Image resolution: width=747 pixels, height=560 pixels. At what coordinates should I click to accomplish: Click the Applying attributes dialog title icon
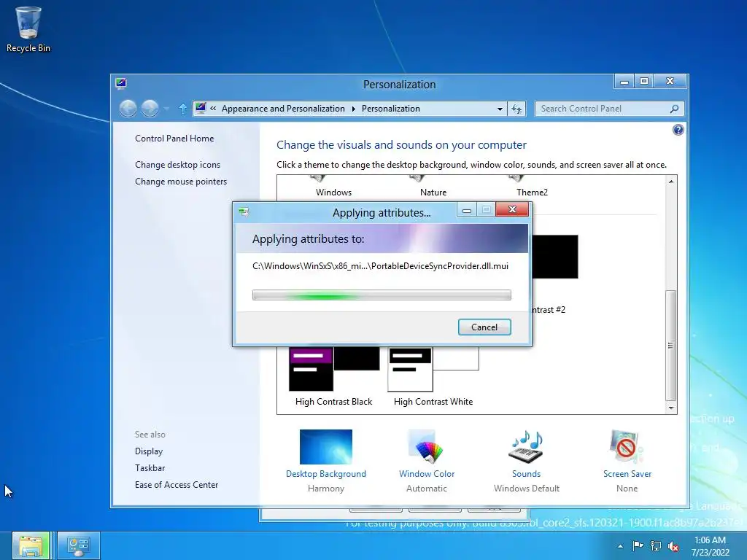(244, 212)
